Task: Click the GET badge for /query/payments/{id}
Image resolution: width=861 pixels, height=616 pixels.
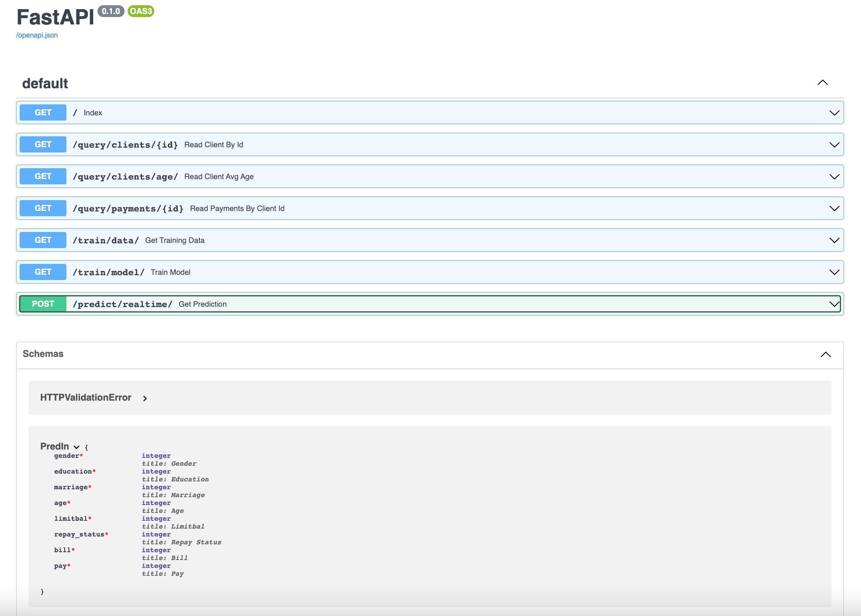Action: (x=42, y=208)
